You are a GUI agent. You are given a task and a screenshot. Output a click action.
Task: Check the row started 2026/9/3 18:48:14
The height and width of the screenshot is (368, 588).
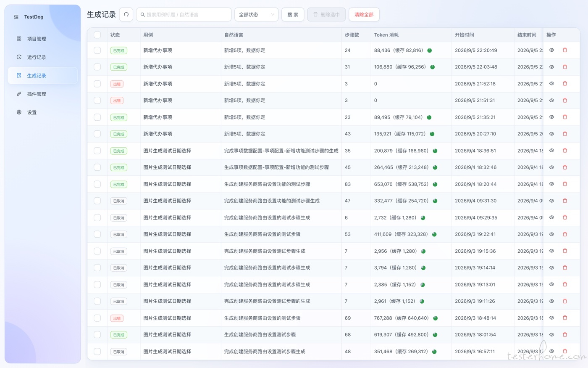(x=97, y=318)
